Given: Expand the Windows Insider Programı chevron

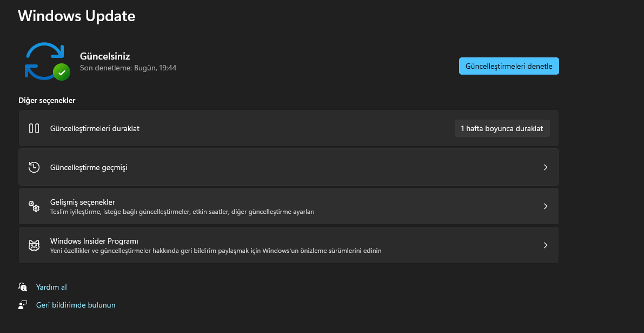Looking at the screenshot, I should click(x=546, y=245).
